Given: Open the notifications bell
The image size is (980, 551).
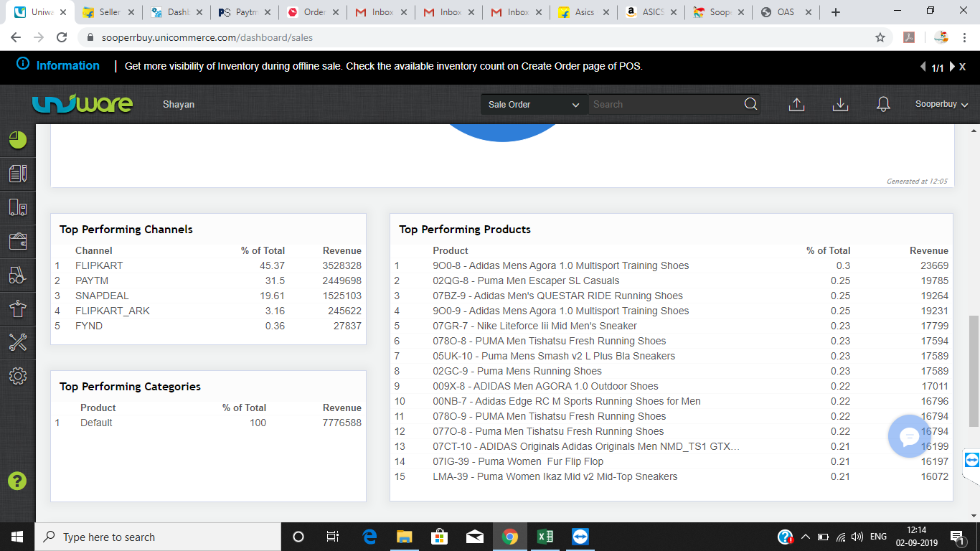Looking at the screenshot, I should tap(883, 105).
